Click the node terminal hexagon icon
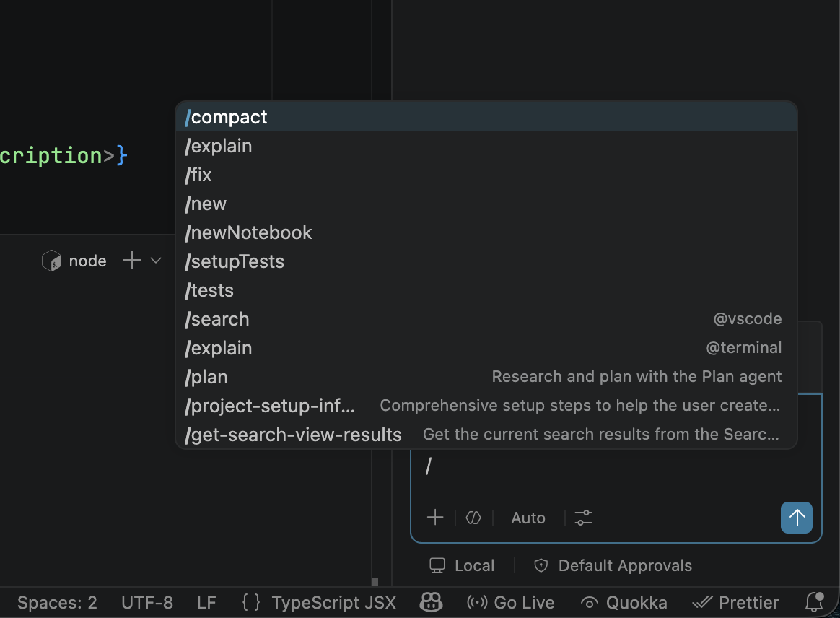The height and width of the screenshot is (618, 840). point(51,261)
